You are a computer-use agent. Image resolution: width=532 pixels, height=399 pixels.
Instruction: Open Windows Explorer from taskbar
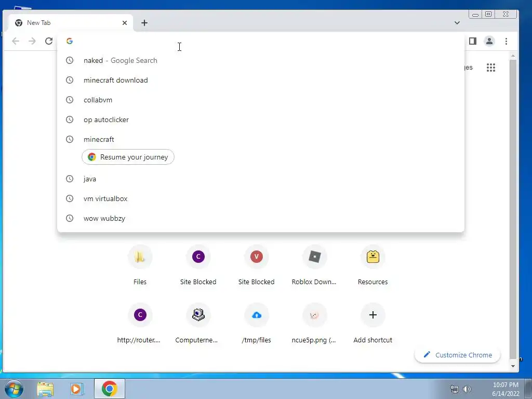tap(45, 389)
